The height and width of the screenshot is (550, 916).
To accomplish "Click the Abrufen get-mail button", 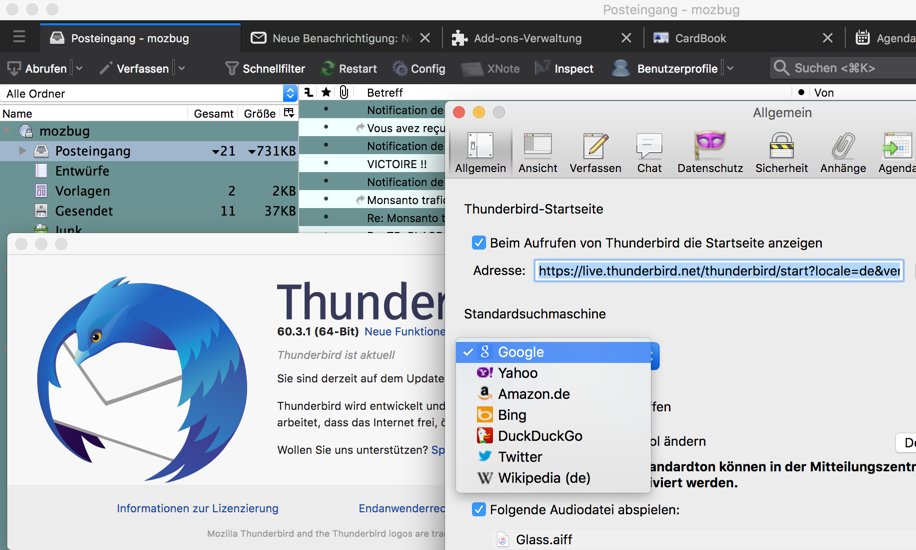I will [x=37, y=68].
